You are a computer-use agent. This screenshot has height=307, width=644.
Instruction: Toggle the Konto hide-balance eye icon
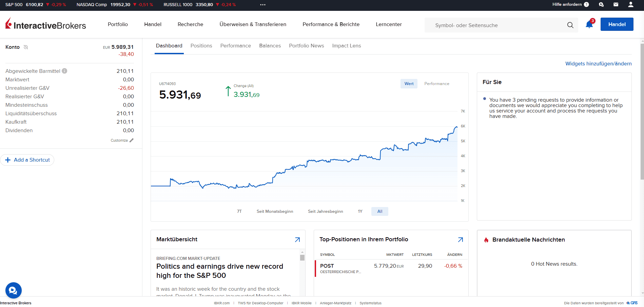pyautogui.click(x=26, y=47)
